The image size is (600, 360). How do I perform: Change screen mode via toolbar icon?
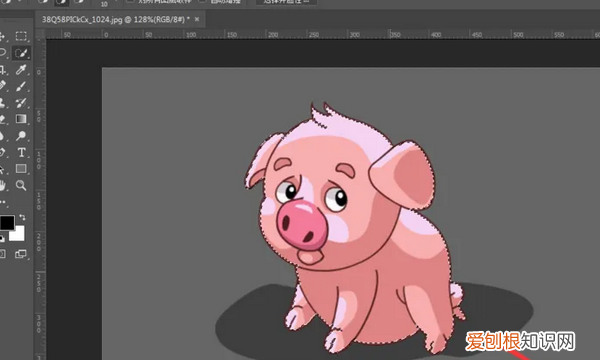(x=21, y=254)
